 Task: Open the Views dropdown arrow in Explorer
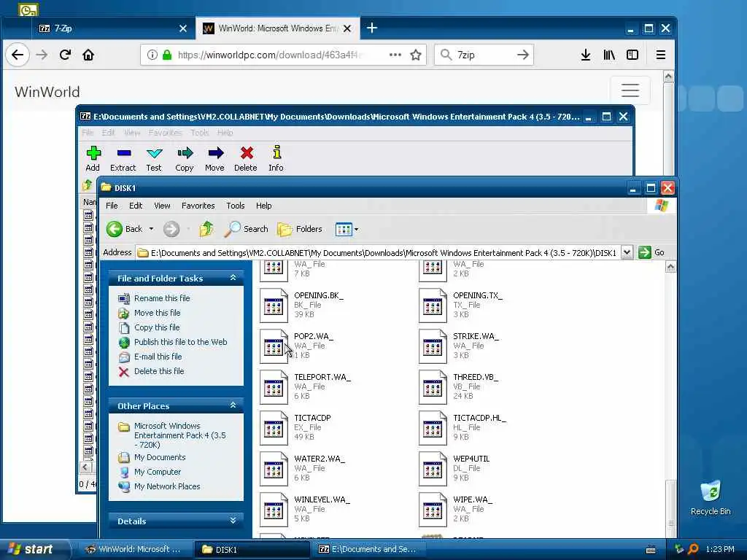pos(356,229)
